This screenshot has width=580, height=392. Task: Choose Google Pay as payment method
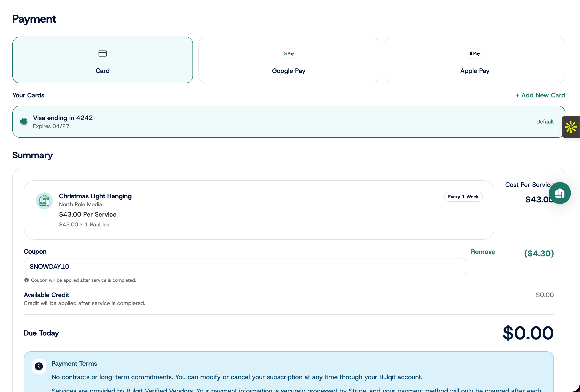[x=289, y=60]
